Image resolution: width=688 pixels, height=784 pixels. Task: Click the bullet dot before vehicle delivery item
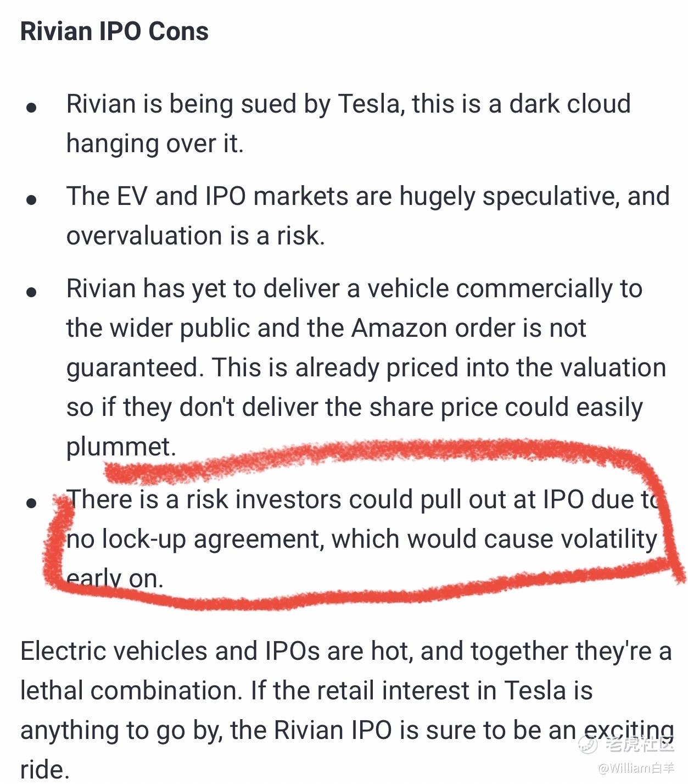tap(32, 292)
